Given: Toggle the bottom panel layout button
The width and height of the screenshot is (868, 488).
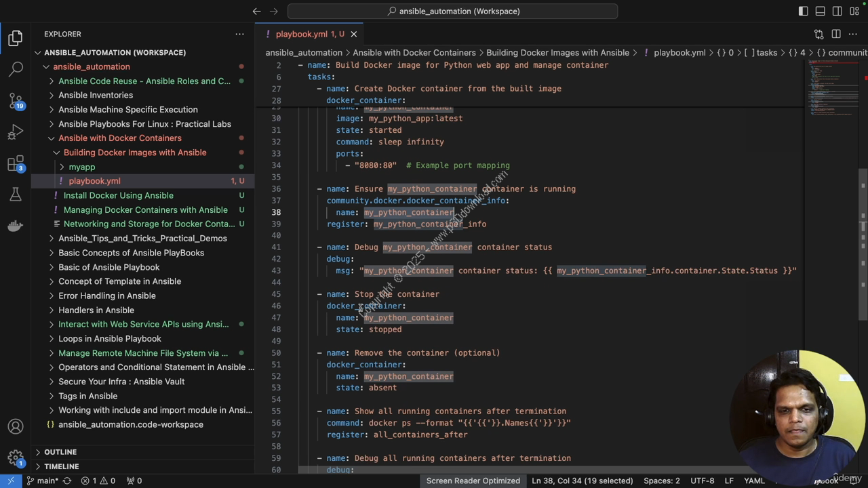Looking at the screenshot, I should point(821,11).
